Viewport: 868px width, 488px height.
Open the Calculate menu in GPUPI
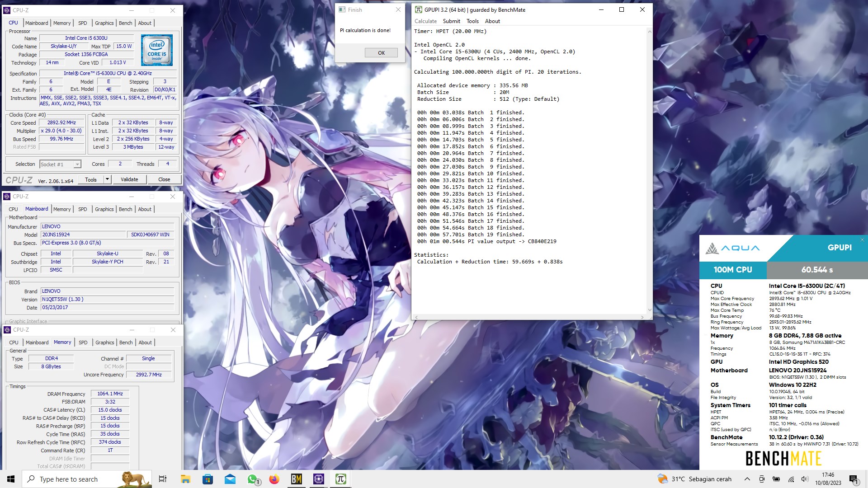coord(425,21)
